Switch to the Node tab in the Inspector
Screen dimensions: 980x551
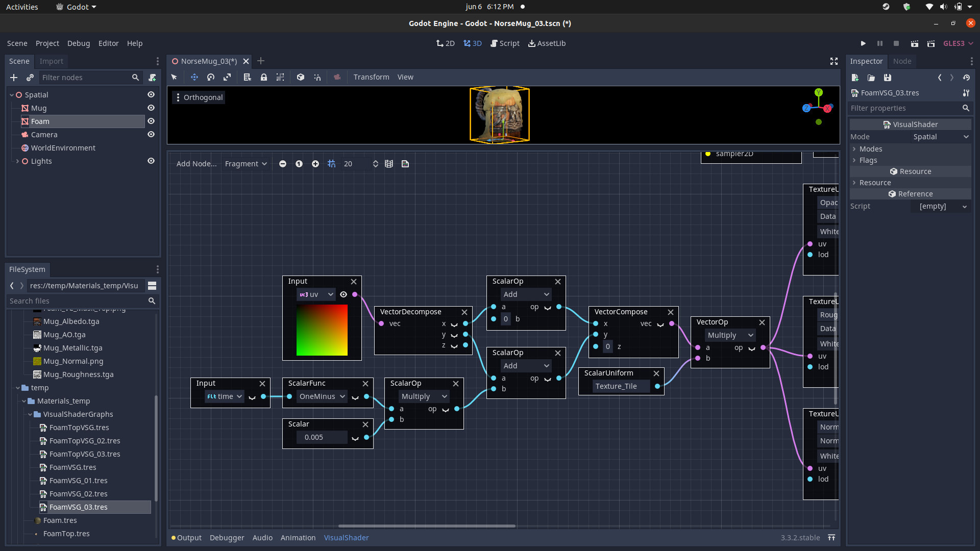pyautogui.click(x=902, y=61)
